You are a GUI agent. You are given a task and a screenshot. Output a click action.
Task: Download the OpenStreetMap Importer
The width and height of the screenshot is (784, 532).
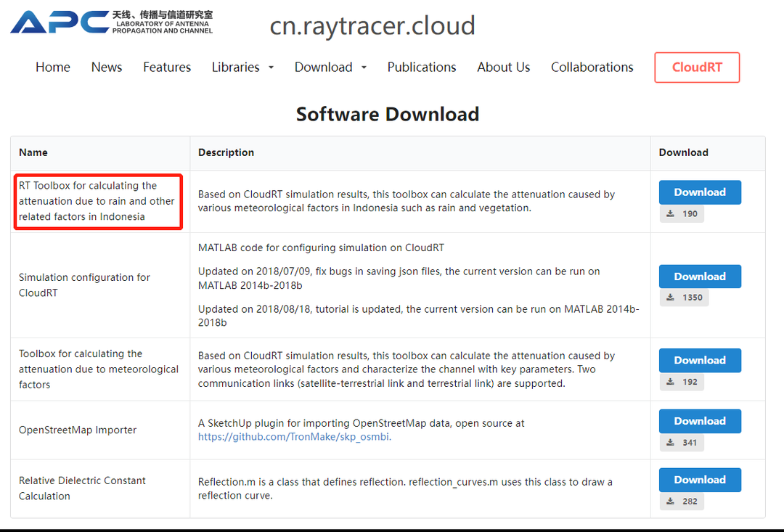(x=700, y=421)
